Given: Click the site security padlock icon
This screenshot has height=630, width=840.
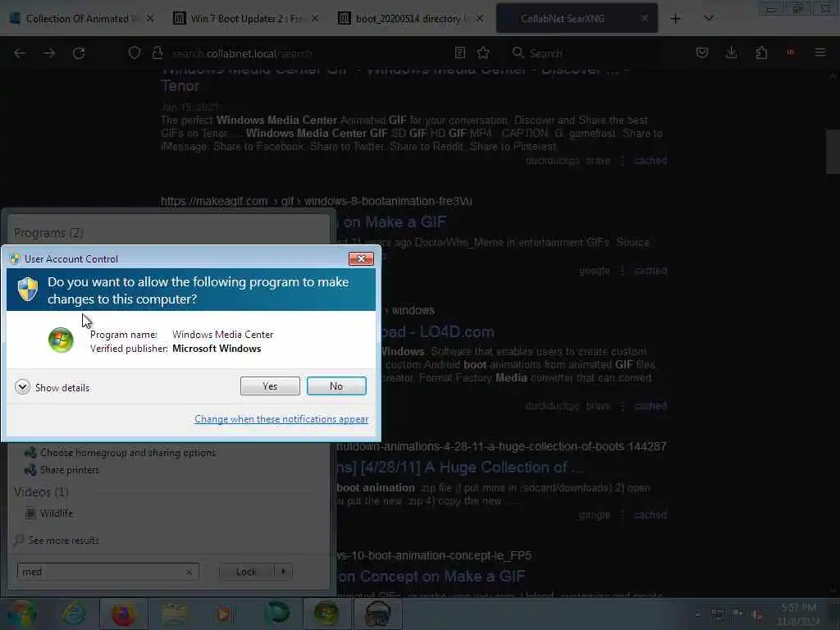Looking at the screenshot, I should tap(157, 53).
